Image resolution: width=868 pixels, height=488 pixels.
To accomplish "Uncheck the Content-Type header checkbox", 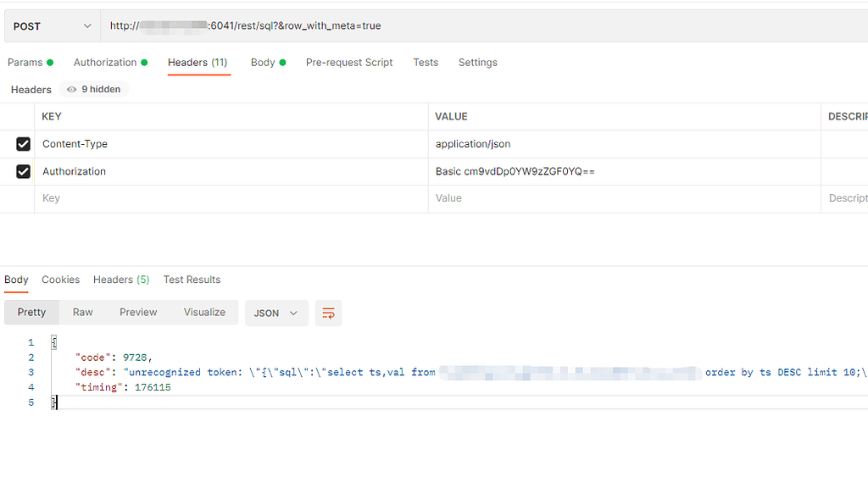I will 23,144.
